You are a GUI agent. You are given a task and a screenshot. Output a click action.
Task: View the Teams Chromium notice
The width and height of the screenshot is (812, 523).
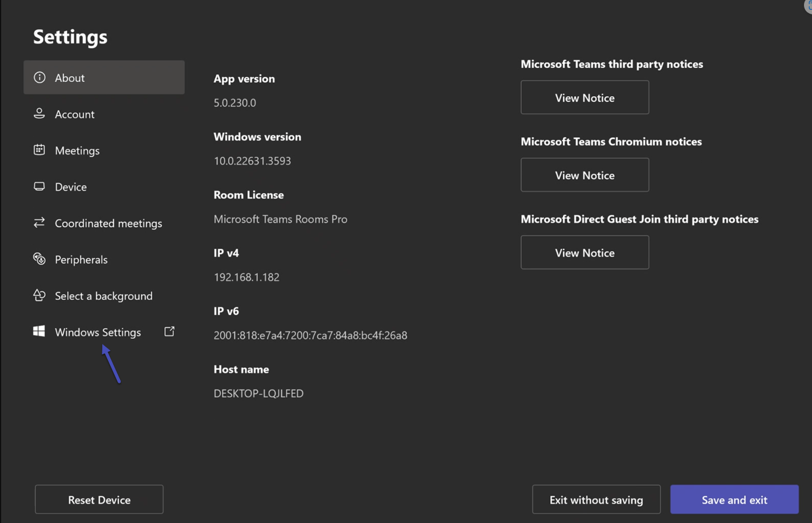(x=584, y=175)
